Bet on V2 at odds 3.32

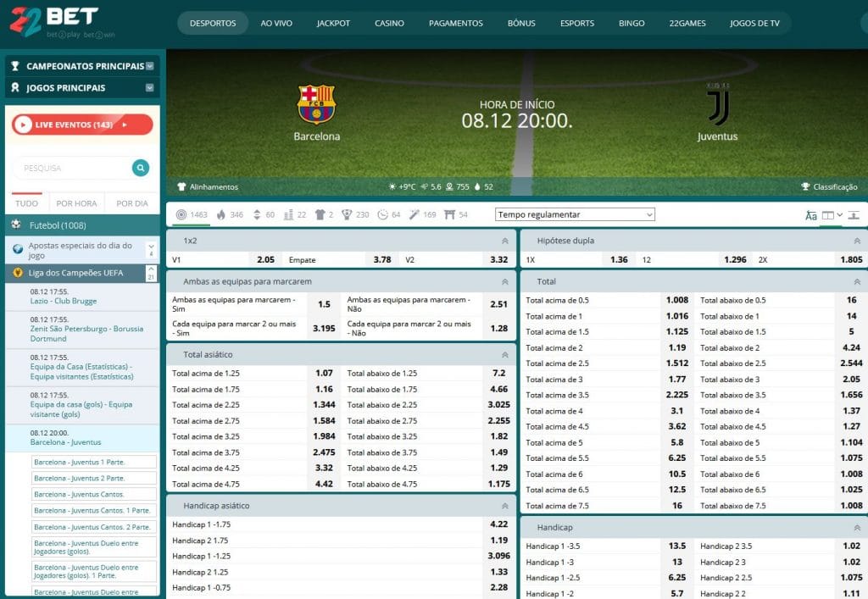(498, 259)
